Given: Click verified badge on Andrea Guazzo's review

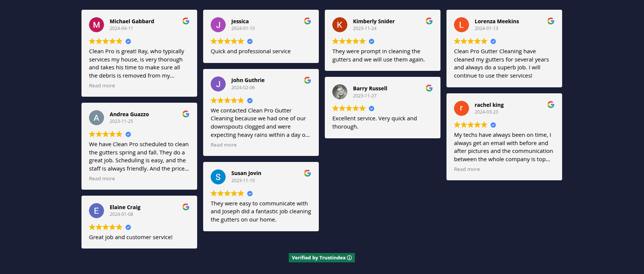Looking at the screenshot, I should (128, 134).
